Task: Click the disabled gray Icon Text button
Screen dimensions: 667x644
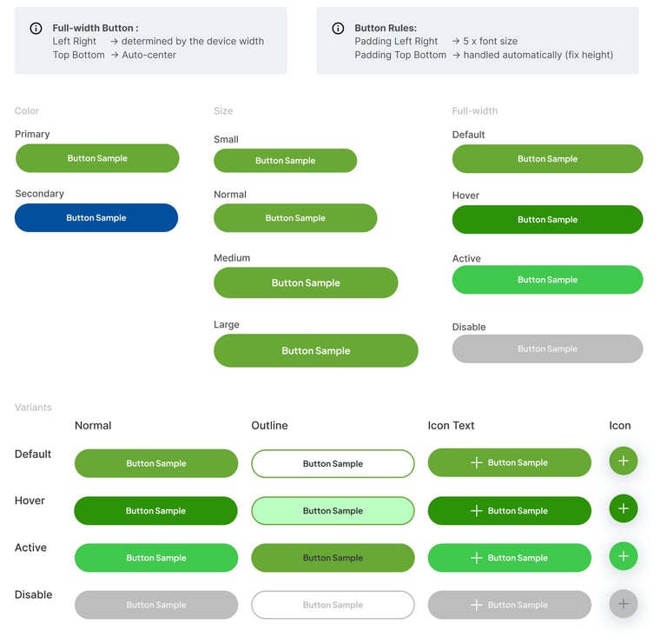Action: (509, 604)
